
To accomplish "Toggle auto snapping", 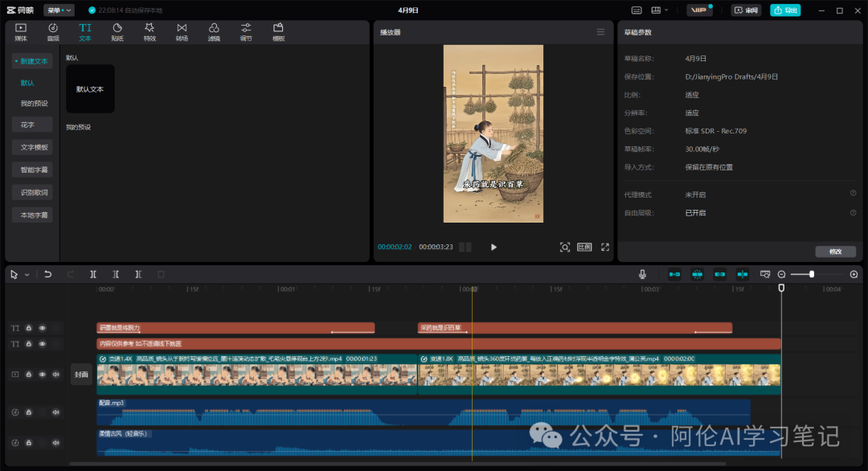I will click(697, 274).
